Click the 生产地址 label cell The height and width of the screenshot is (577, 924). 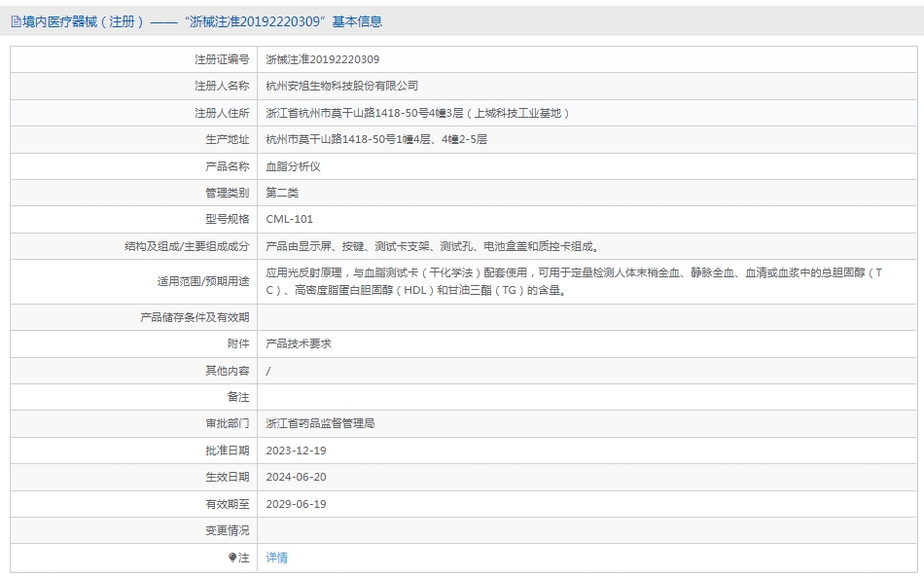tap(134, 140)
